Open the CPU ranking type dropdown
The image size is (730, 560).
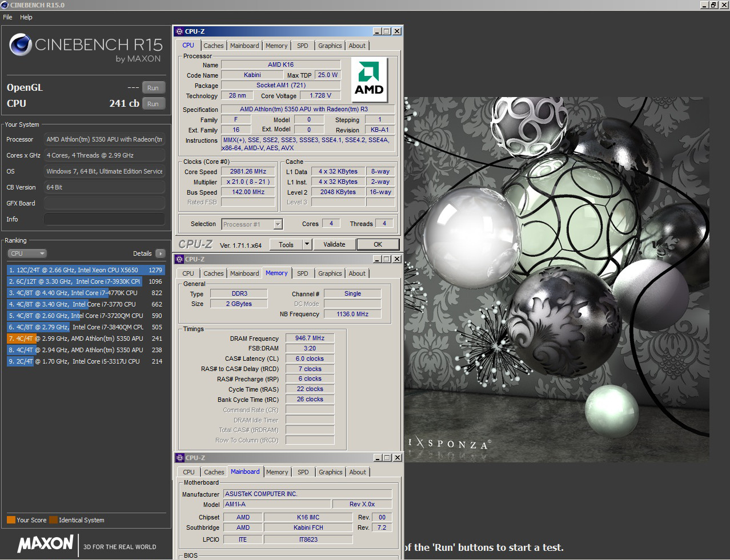(x=27, y=253)
